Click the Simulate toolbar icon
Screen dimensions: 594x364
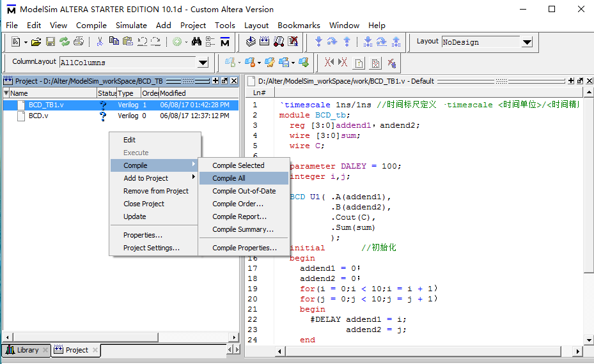pos(279,42)
